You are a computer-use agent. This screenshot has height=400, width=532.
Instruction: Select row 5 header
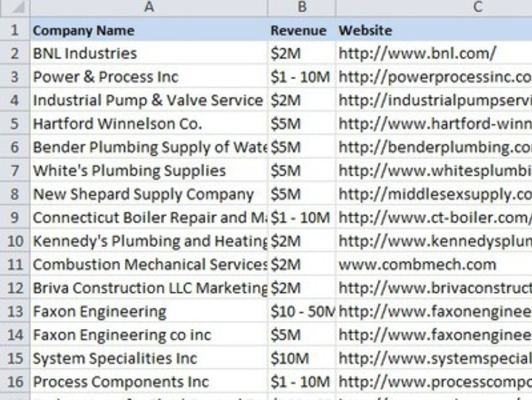pos(14,124)
